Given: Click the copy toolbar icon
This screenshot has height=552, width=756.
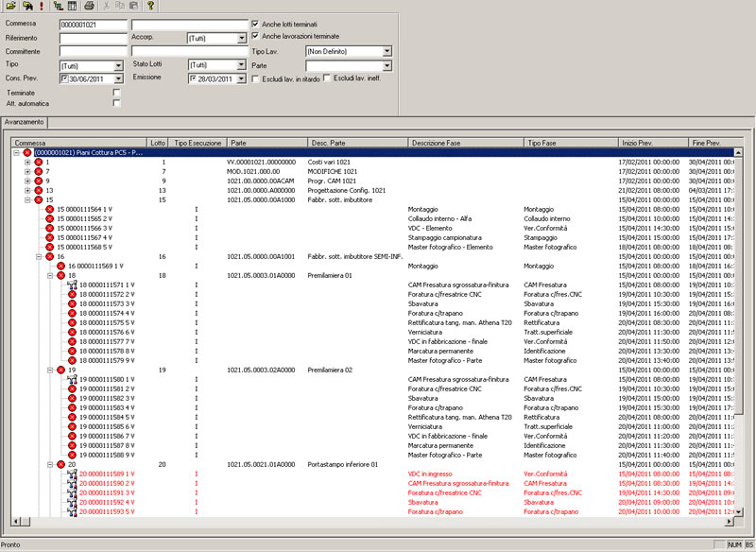Looking at the screenshot, I should [120, 6].
